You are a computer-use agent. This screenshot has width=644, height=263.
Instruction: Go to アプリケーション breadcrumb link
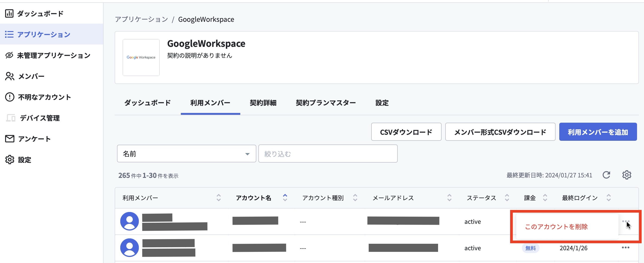click(141, 19)
